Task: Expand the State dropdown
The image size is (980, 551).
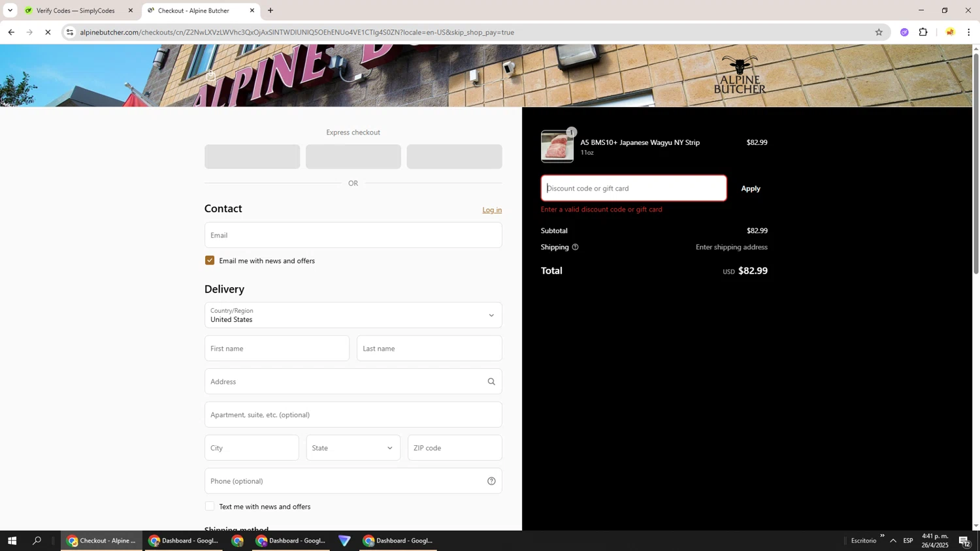Action: tap(353, 448)
